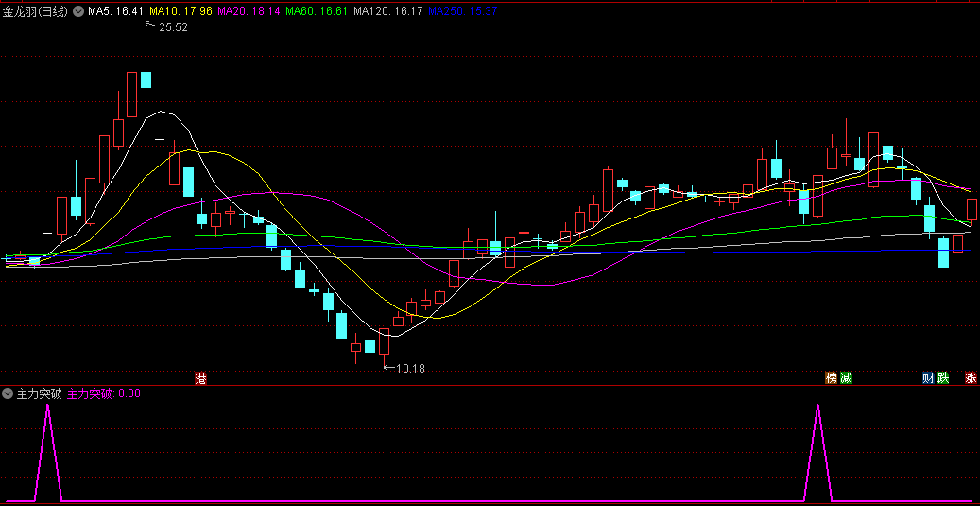Select the MA10: 17.96 label
Screen dimensions: 980x506
point(181,11)
